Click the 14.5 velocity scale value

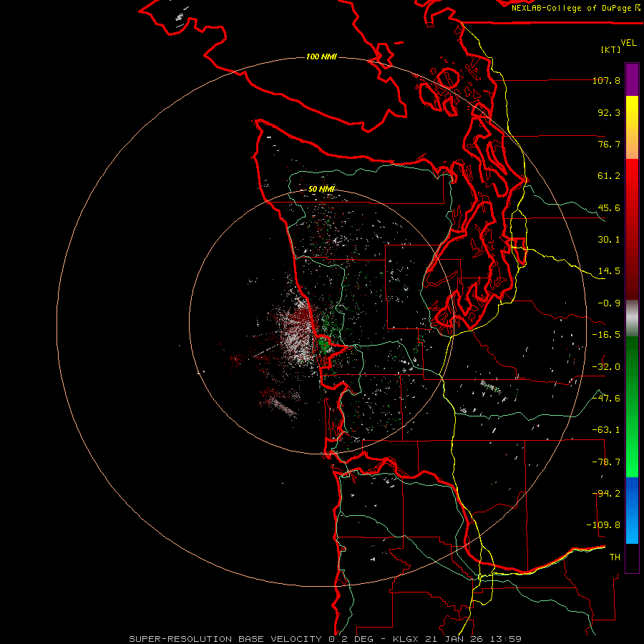609,271
